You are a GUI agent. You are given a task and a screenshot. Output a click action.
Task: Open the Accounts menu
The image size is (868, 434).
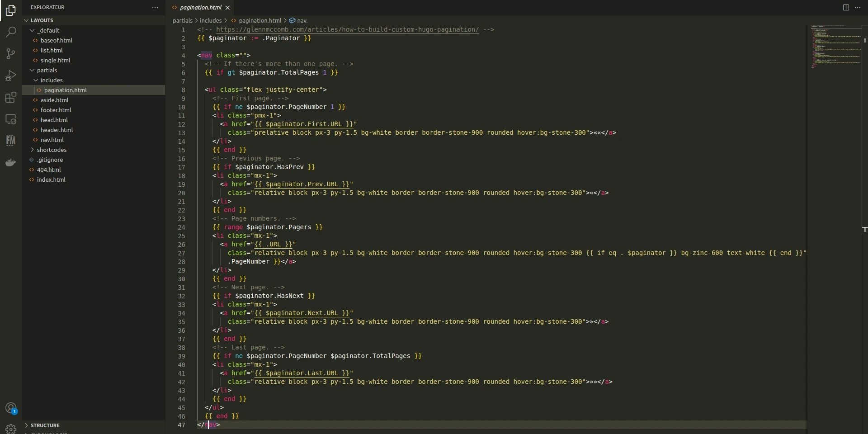(11, 408)
